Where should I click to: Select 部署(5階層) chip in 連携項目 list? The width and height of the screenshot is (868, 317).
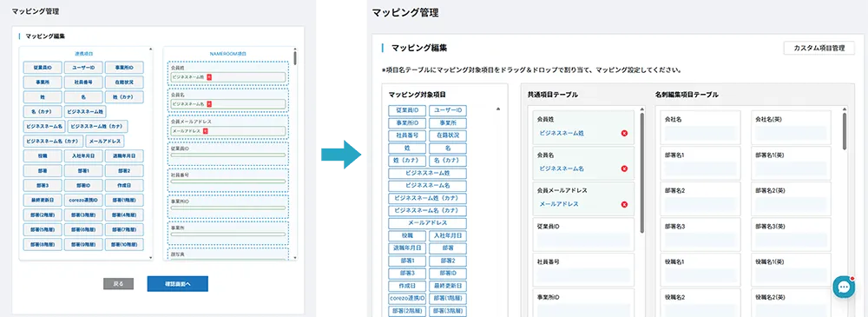pyautogui.click(x=43, y=229)
